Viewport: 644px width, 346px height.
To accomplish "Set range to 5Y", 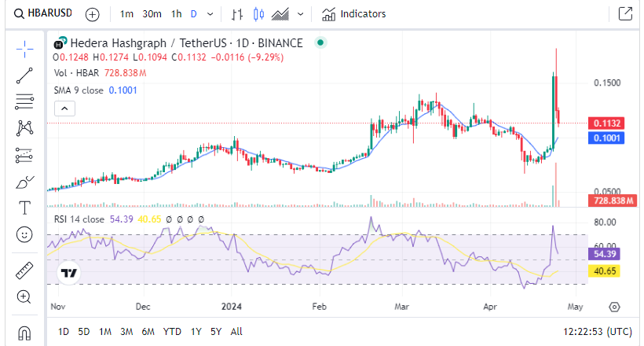I will click(x=216, y=332).
